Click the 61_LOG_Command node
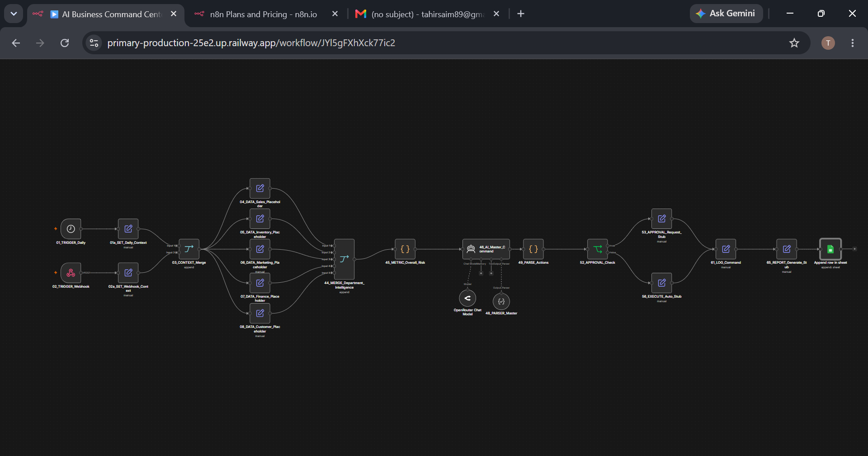Image resolution: width=868 pixels, height=456 pixels. click(x=726, y=249)
